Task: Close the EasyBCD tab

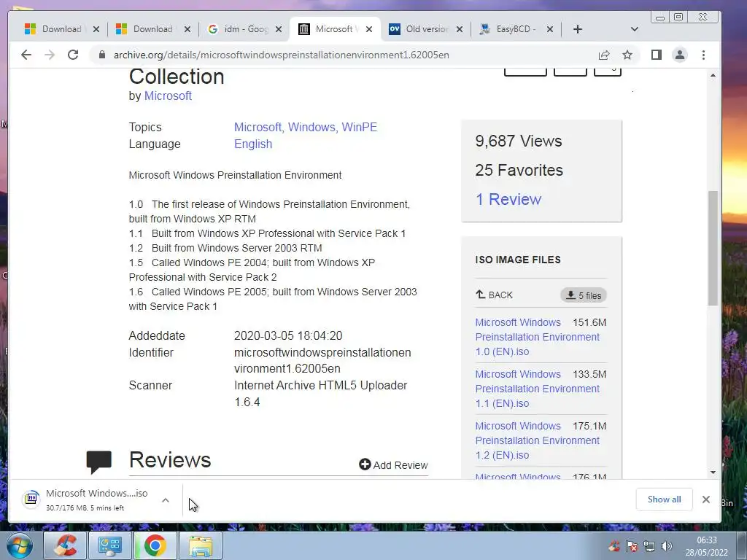Action: [550, 29]
